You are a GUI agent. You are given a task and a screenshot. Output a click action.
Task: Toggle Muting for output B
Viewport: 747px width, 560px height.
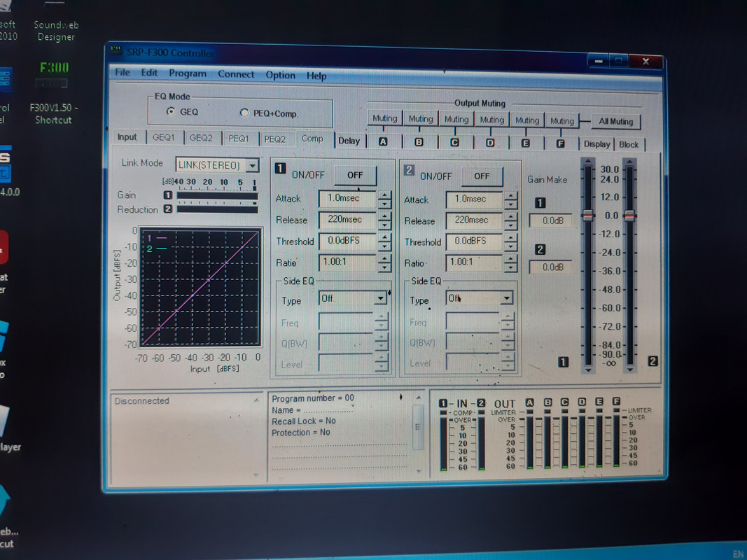pyautogui.click(x=421, y=119)
